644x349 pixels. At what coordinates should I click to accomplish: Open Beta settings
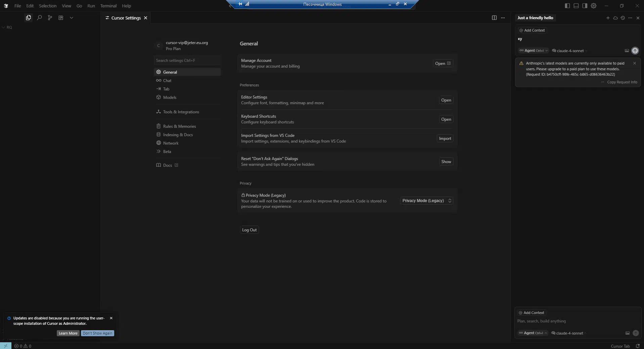click(187, 152)
